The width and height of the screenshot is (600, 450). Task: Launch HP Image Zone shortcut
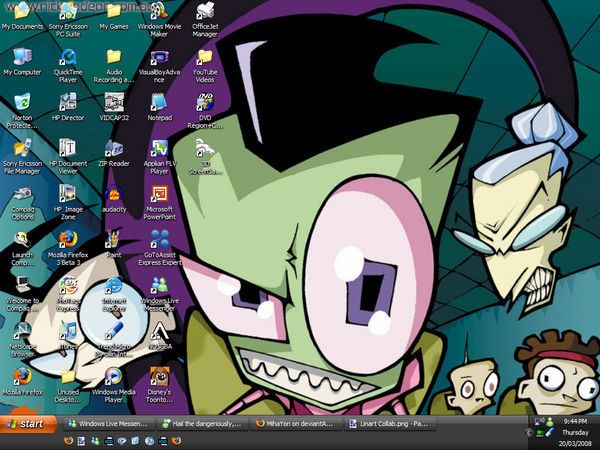click(x=68, y=203)
